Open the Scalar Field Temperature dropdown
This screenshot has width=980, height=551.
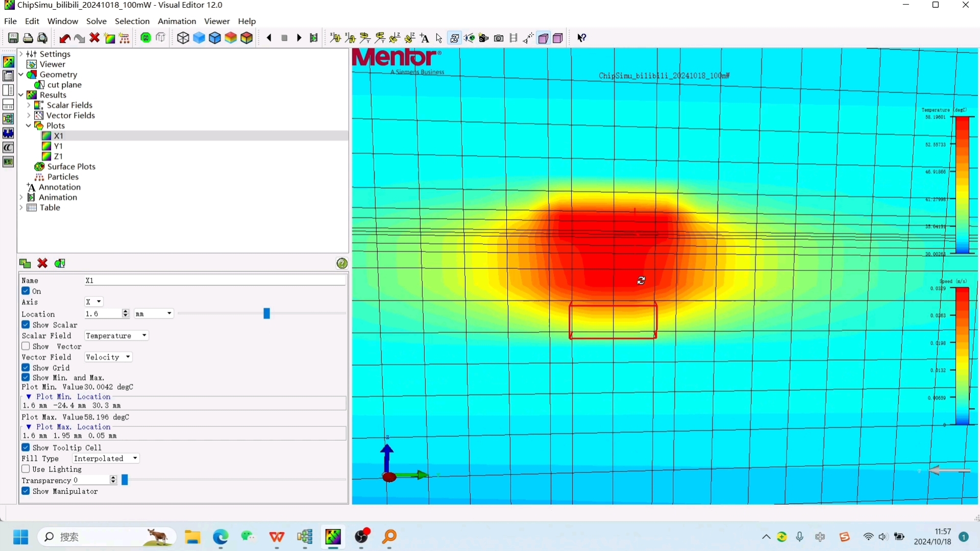143,335
